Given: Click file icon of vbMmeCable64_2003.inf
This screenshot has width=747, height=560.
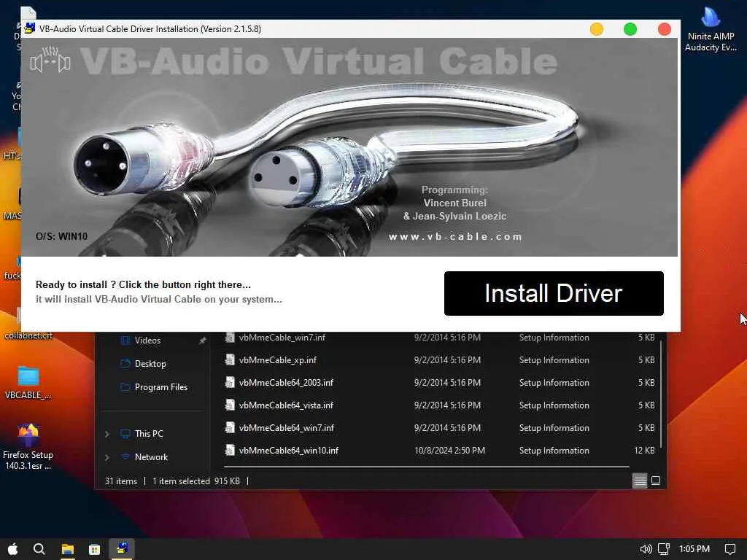Looking at the screenshot, I should point(230,382).
